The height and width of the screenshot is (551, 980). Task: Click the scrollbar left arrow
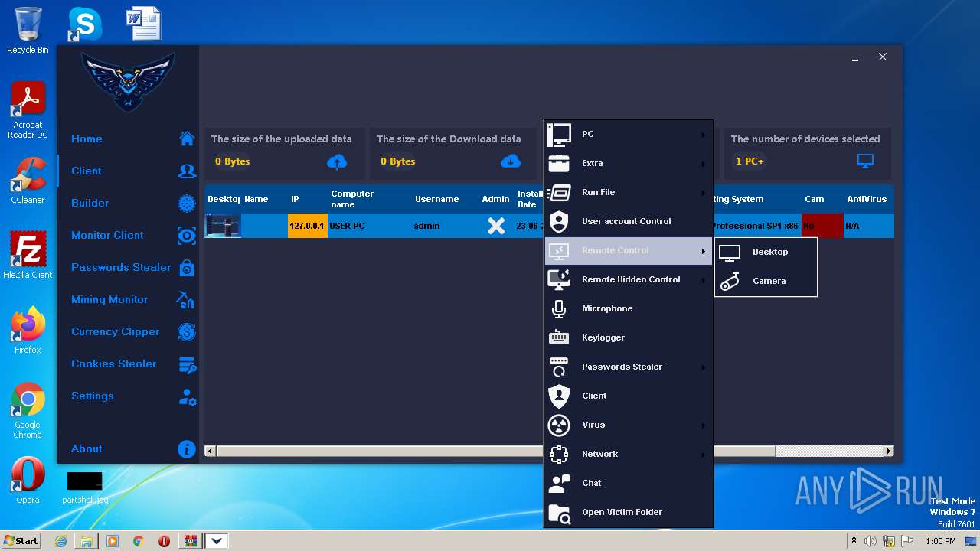coord(211,452)
